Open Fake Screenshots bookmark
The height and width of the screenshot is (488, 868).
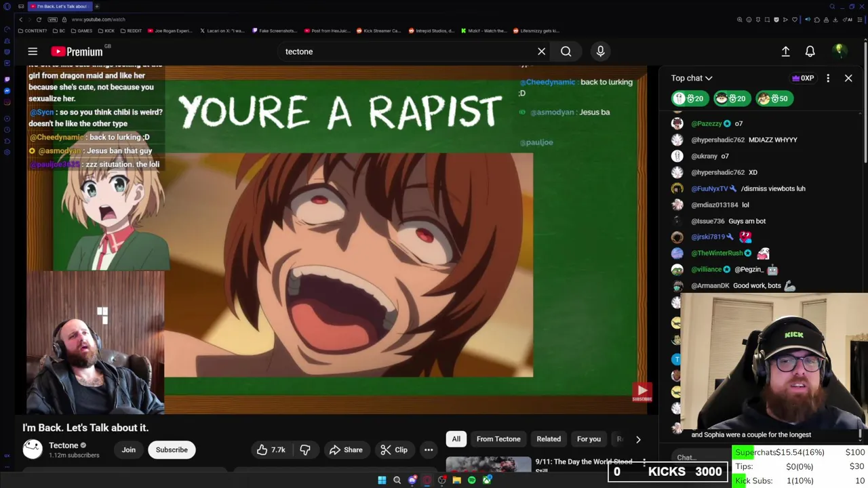[x=274, y=30]
